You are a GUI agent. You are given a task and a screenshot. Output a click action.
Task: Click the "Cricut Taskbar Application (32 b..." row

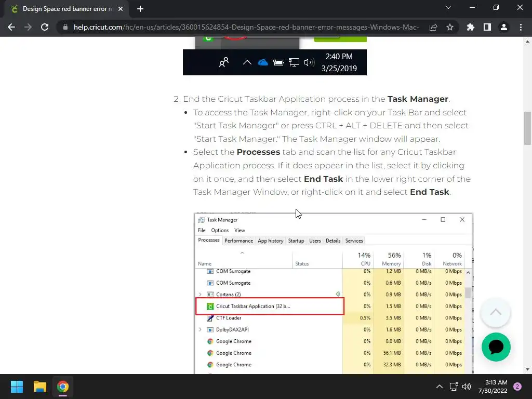(270, 306)
